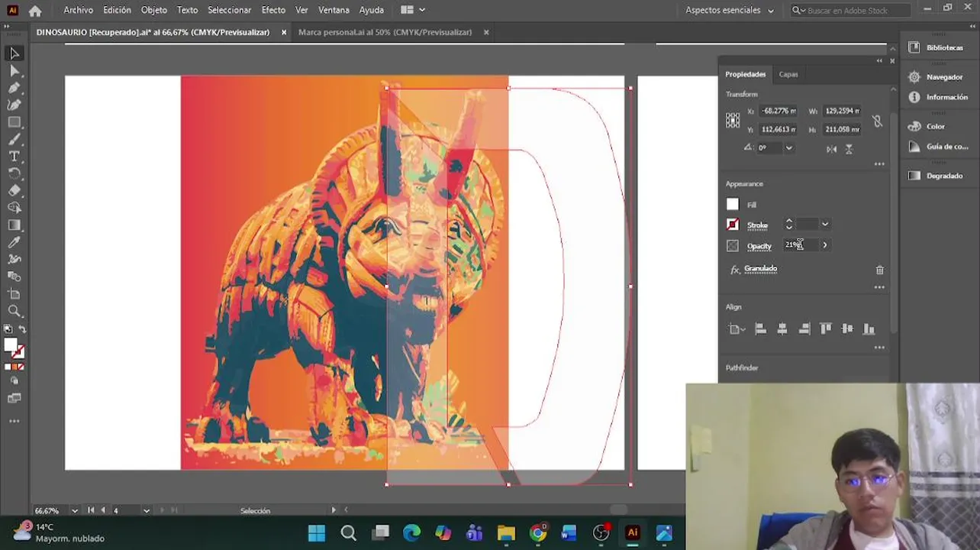Flip the object vertically in Transform
This screenshot has width=980, height=550.
849,149
